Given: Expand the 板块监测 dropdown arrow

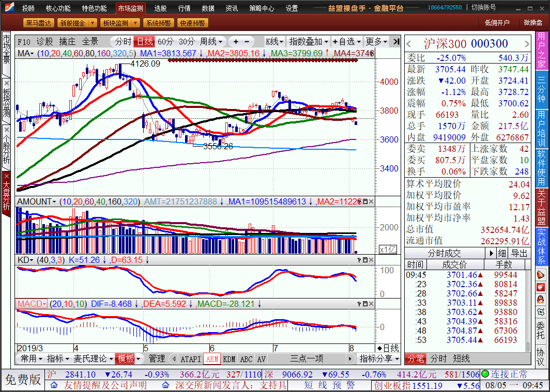Looking at the screenshot, I should [x=135, y=23].
